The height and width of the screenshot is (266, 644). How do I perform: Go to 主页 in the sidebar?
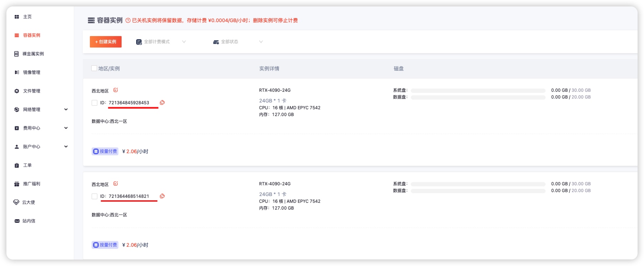pyautogui.click(x=27, y=17)
